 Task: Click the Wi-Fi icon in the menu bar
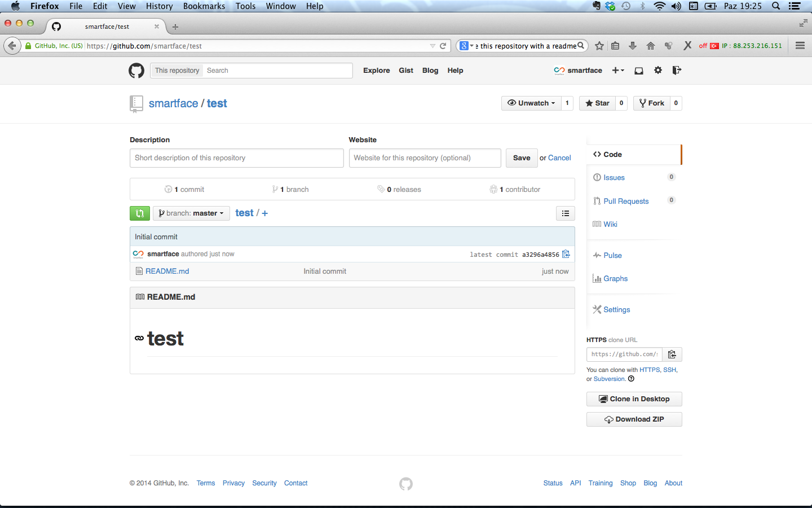pos(659,6)
